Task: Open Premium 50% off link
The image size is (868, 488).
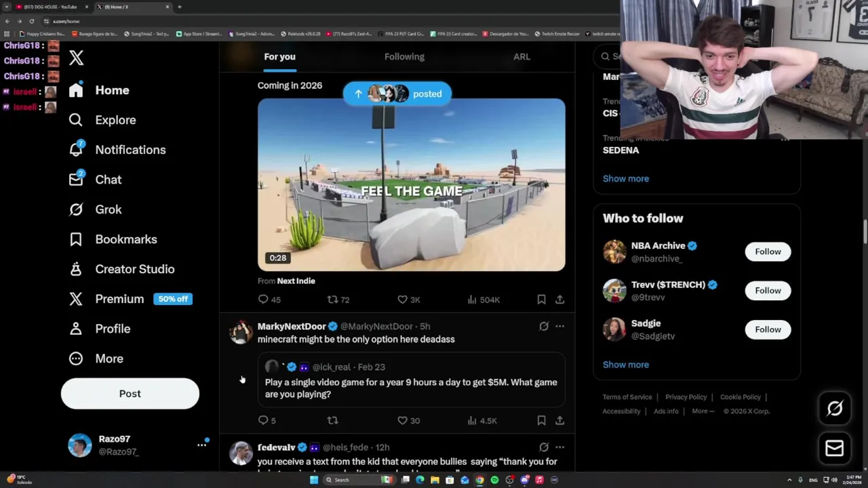Action: [x=130, y=299]
